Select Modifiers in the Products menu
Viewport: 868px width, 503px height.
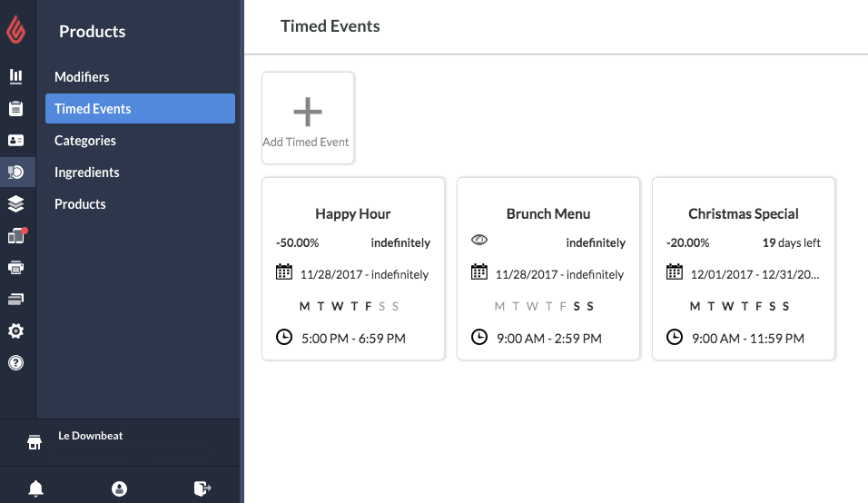(x=82, y=77)
